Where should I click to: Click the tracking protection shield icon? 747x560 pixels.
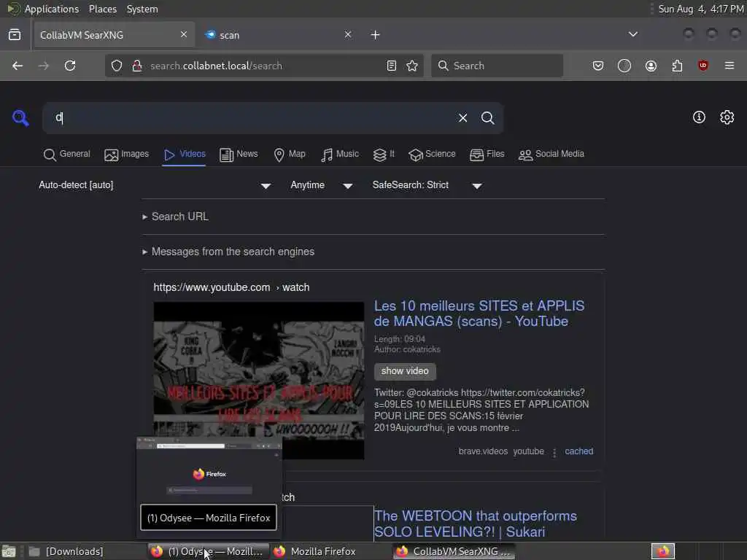tap(117, 66)
